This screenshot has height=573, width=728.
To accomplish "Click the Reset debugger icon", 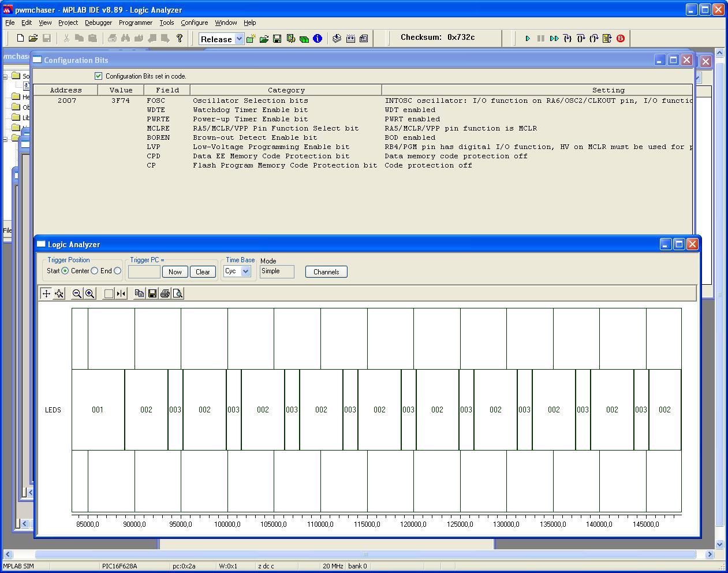I will click(607, 39).
